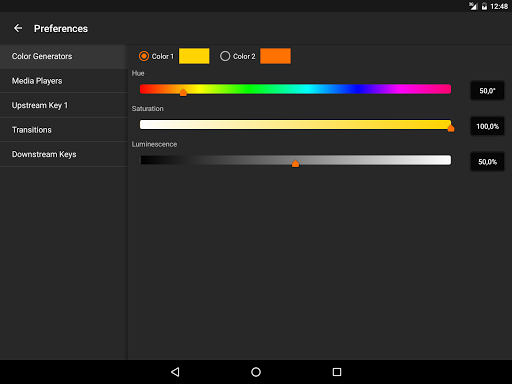
Task: Tap the Android home circle button
Action: 256,372
